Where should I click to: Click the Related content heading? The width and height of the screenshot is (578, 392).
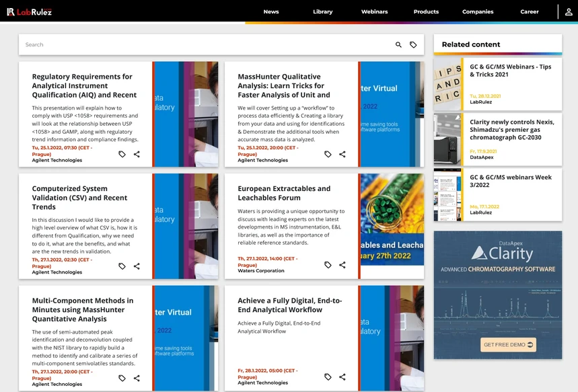point(471,44)
